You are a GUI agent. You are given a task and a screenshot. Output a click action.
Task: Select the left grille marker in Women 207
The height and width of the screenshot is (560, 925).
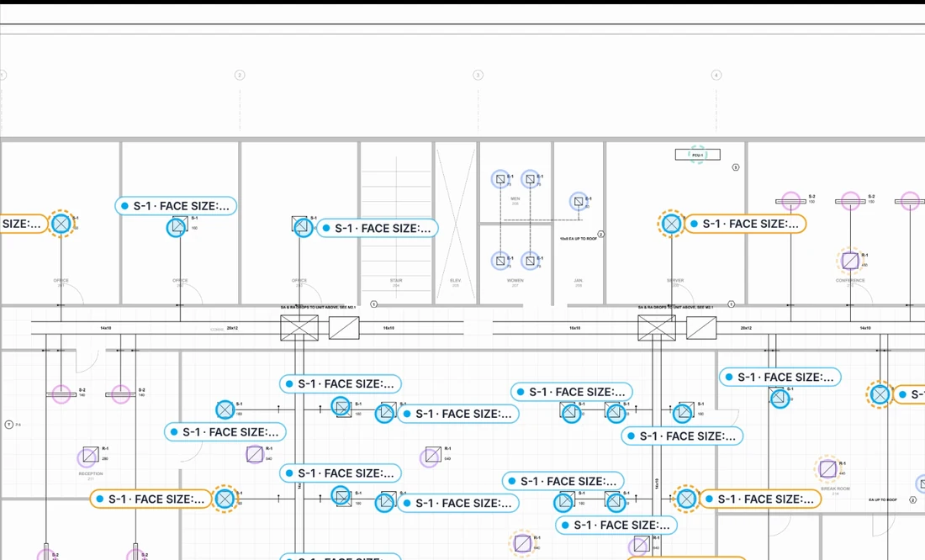click(x=501, y=260)
